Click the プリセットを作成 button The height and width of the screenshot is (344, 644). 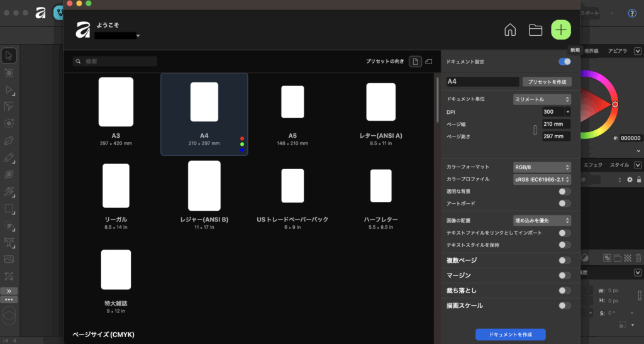(x=547, y=82)
